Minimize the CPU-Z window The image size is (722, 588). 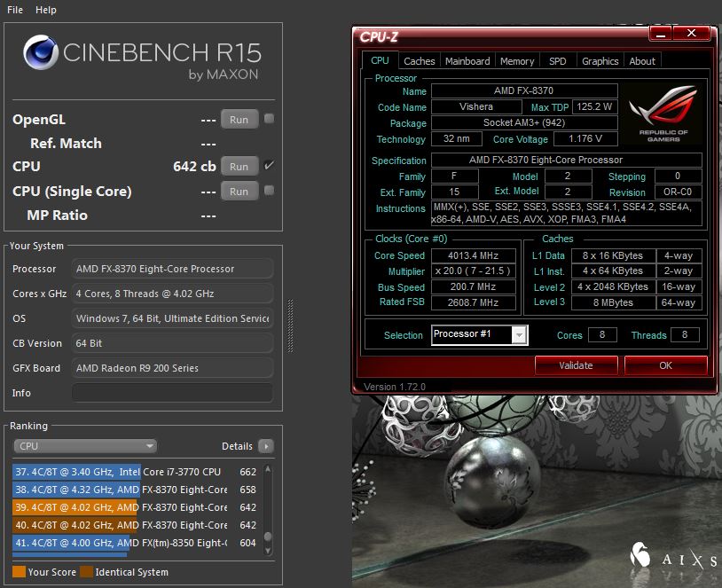coord(661,33)
